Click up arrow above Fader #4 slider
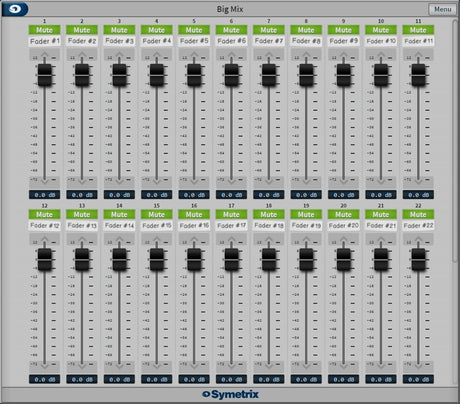Image resolution: width=460 pixels, height=404 pixels. click(x=156, y=54)
